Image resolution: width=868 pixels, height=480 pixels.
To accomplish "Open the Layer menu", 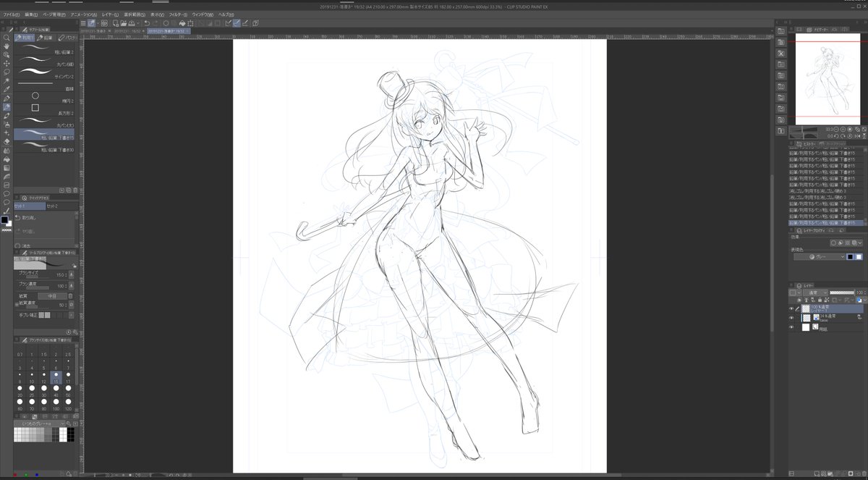I will (111, 14).
